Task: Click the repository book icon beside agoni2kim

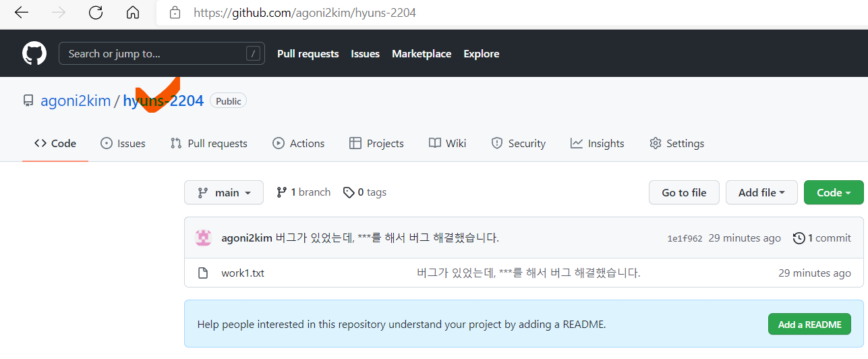Action: tap(28, 101)
